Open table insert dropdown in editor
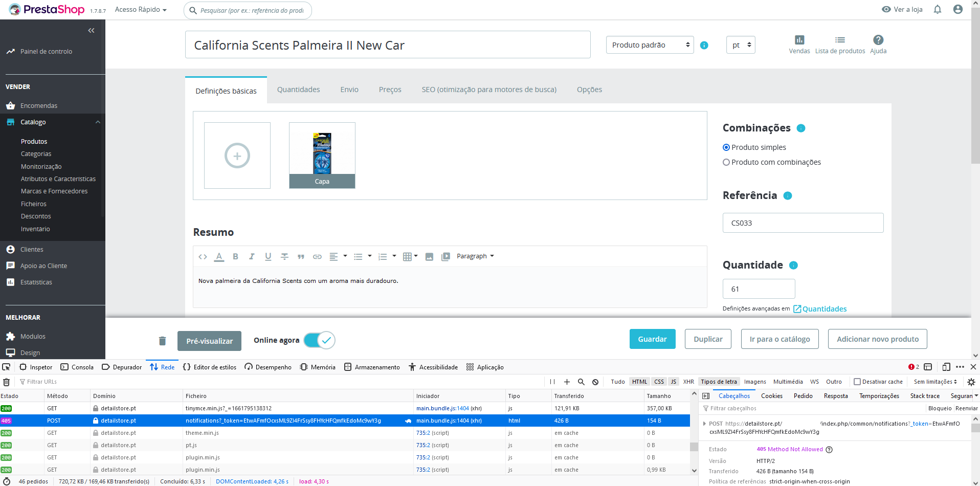This screenshot has height=486, width=980. [x=410, y=256]
